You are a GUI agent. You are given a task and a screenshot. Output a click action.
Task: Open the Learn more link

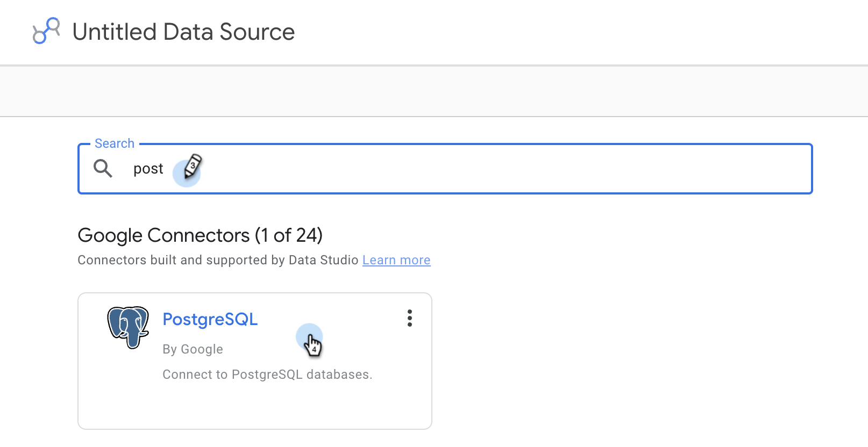click(396, 260)
